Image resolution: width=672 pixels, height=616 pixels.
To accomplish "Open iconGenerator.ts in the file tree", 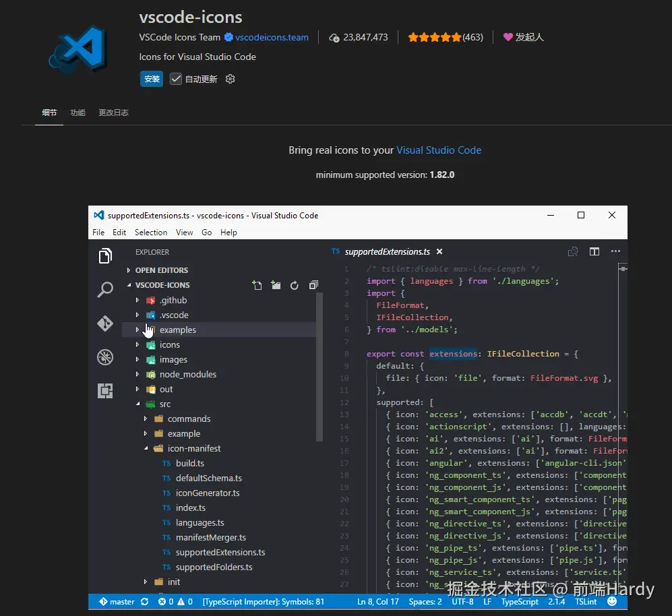I will click(208, 493).
